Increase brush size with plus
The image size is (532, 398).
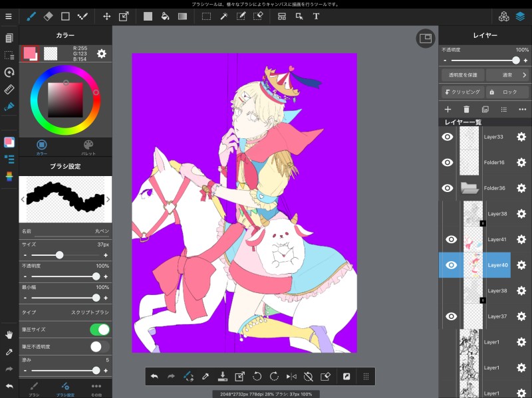(106, 255)
